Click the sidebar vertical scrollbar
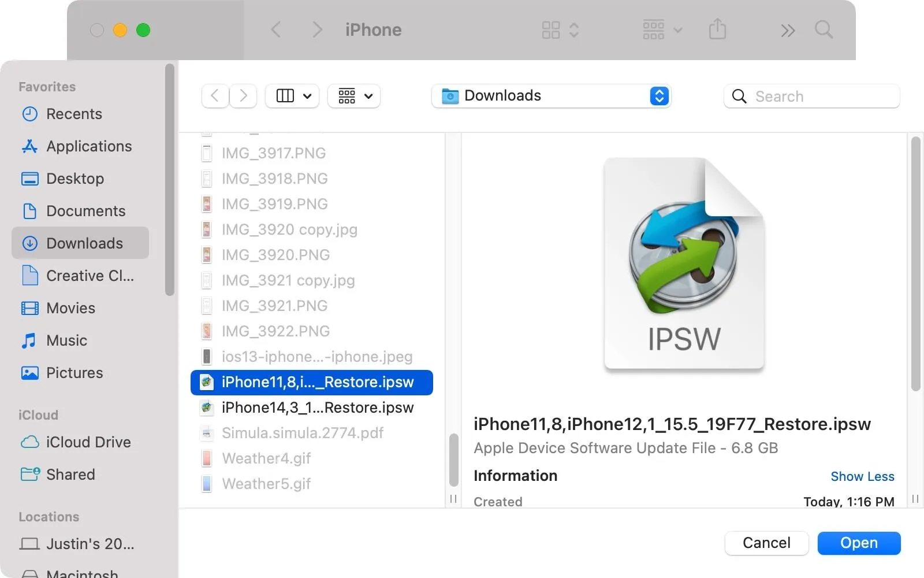Screen dimensions: 924x578 click(169, 180)
